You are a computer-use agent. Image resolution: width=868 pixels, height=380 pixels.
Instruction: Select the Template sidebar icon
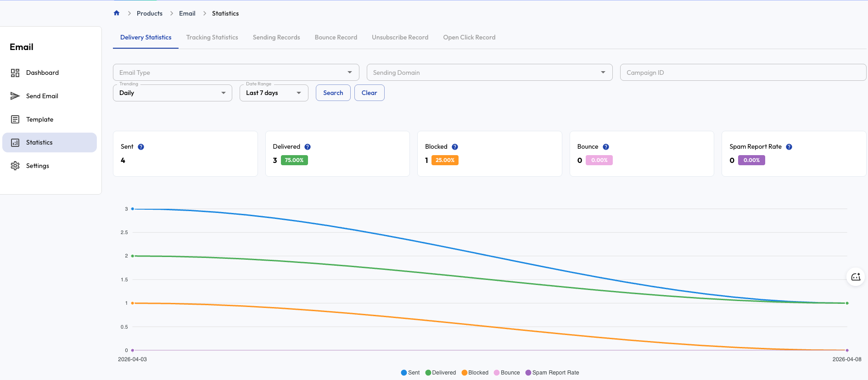15,119
